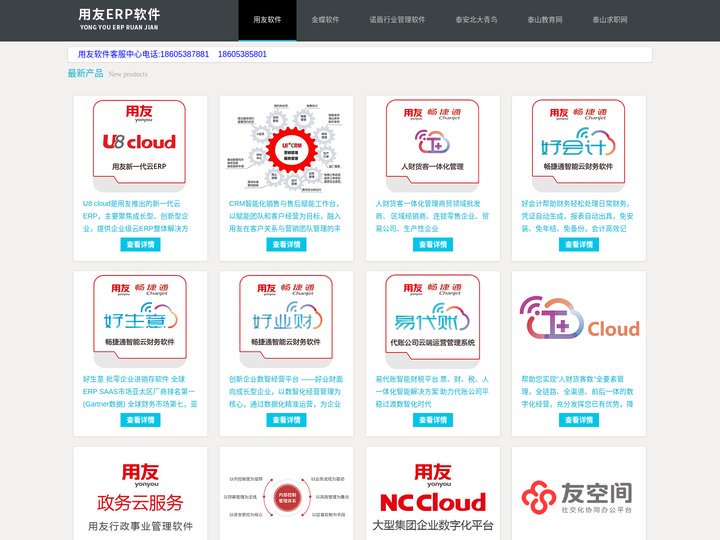This screenshot has width=720, height=540.
Task: Open the 好生意 product image
Action: (140, 321)
